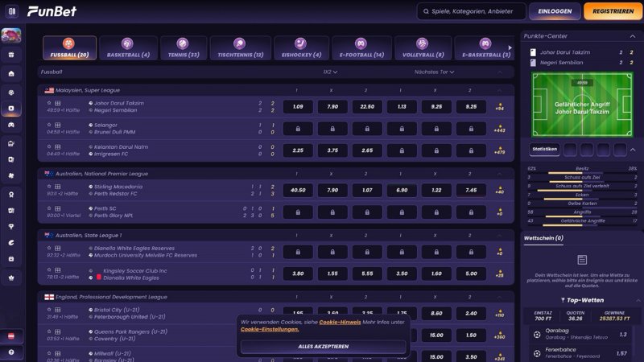Open the gamepad icon in left sidebar
Viewport: 644px width, 362px height.
pos(11,125)
